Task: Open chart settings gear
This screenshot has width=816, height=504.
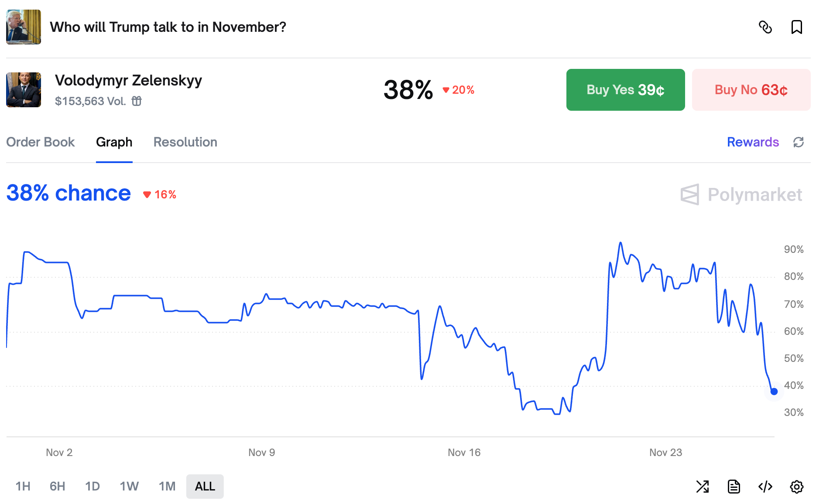Action: pos(796,486)
